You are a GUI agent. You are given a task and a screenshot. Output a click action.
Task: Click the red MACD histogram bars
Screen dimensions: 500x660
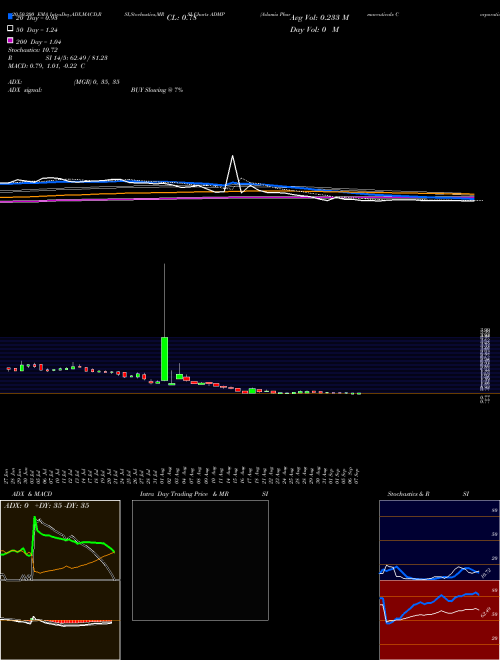(x=76, y=621)
